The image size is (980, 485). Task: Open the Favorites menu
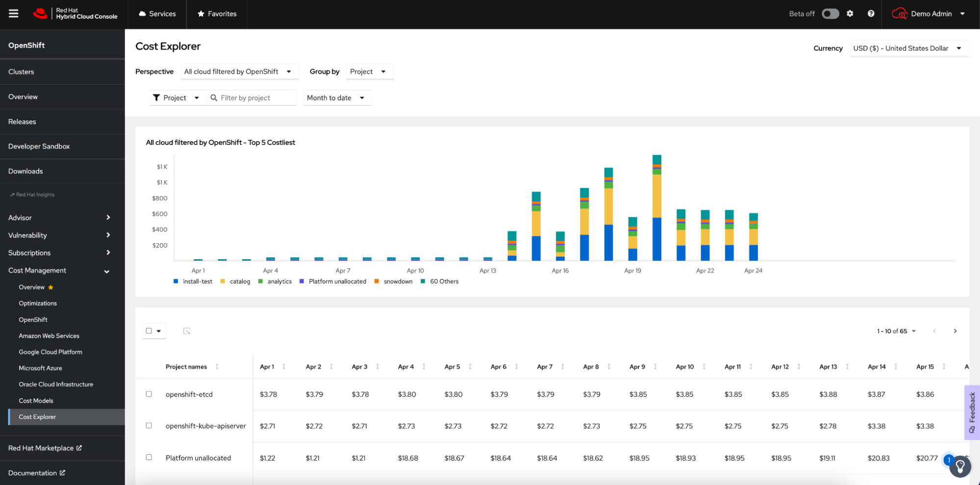click(x=217, y=14)
